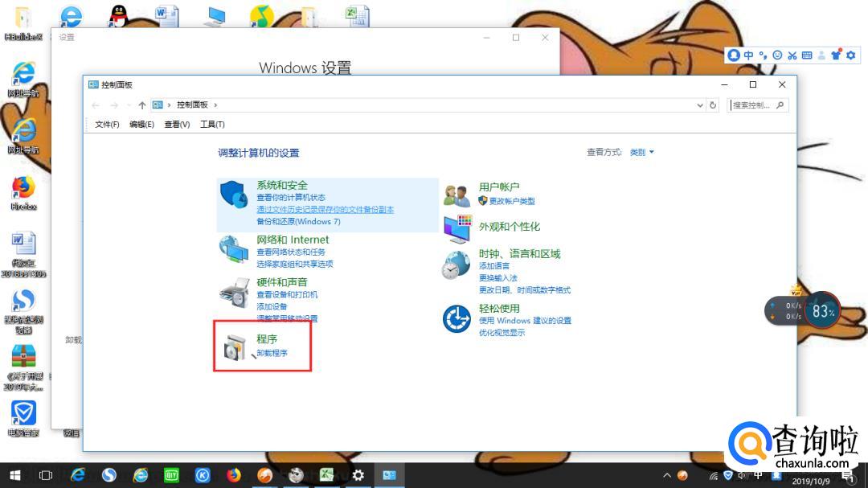Open 硬件和声音 category link
This screenshot has height=488, width=868.
click(x=282, y=282)
